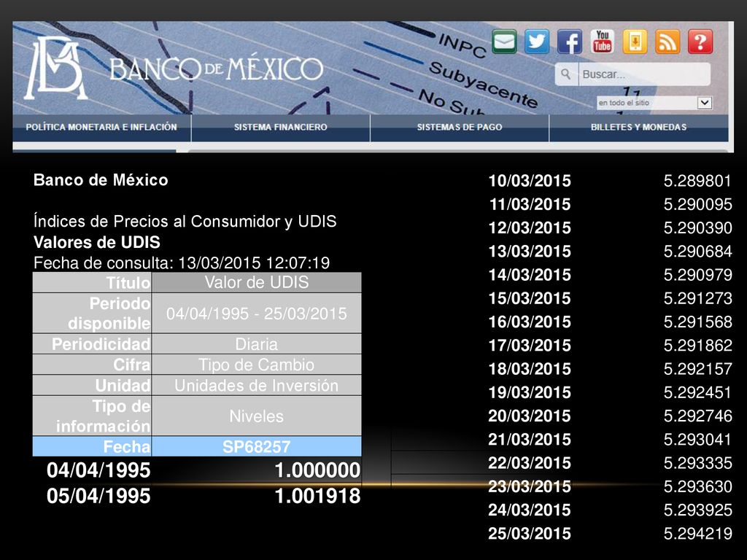Viewport: 747px width, 560px height.
Task: Select the date 21/03/2015
Action: [530, 440]
